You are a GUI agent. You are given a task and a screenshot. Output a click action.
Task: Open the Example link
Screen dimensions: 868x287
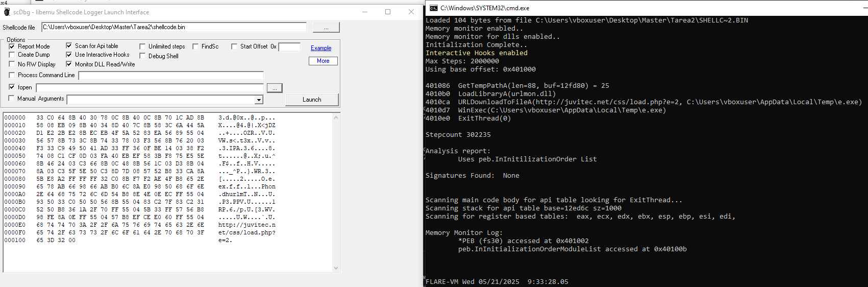[x=321, y=48]
